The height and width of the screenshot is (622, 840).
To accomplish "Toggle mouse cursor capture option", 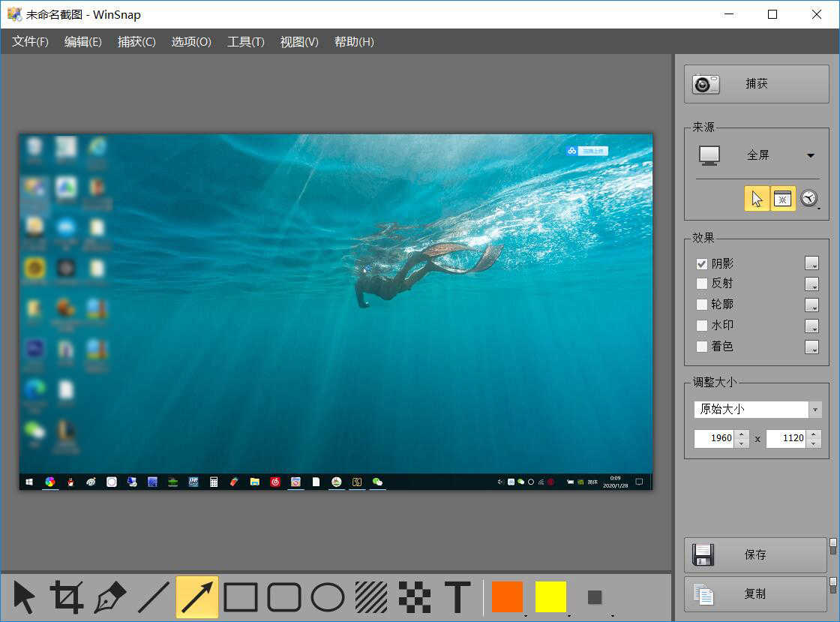I will (757, 198).
